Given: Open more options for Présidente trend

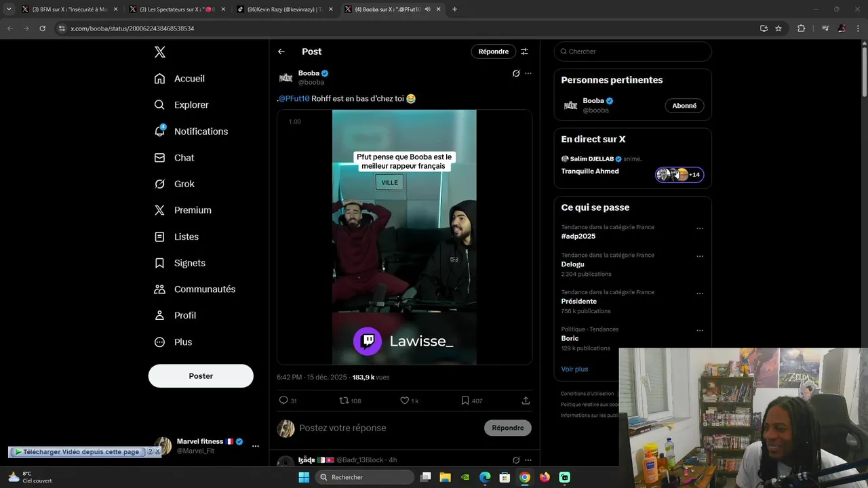Looking at the screenshot, I should (x=700, y=293).
